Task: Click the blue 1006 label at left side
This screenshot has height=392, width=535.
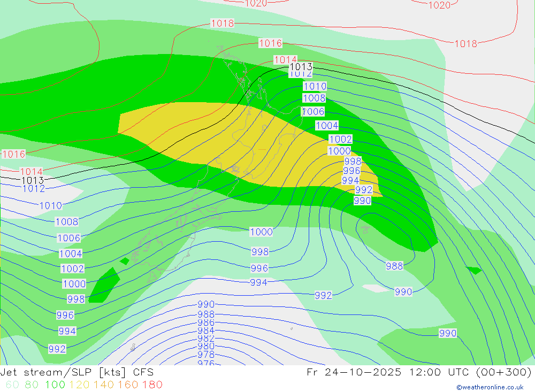Action: click(69, 238)
